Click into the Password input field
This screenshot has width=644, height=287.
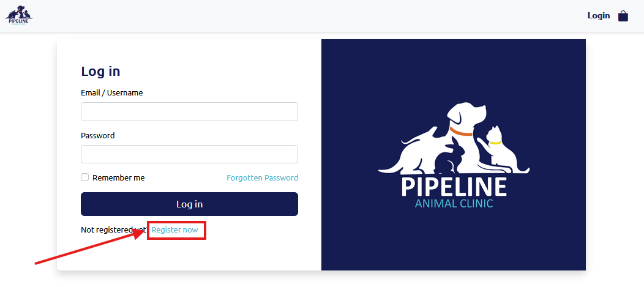(189, 154)
